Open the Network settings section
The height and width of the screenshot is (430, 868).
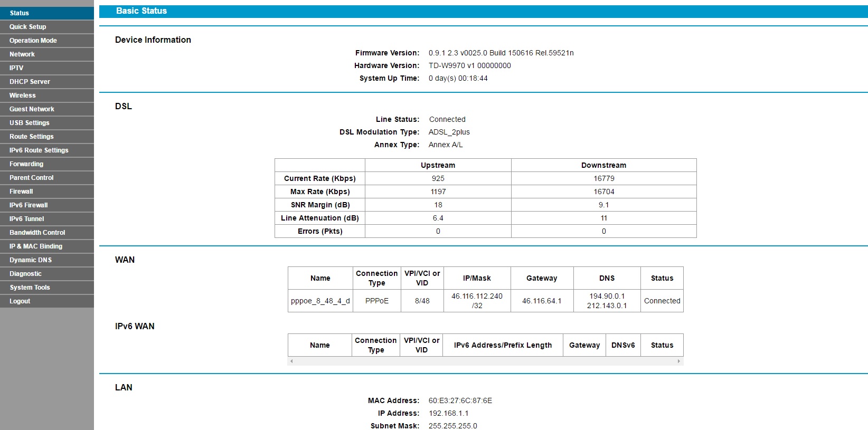coord(47,54)
